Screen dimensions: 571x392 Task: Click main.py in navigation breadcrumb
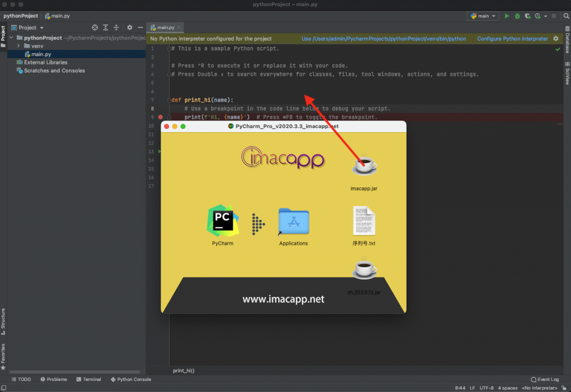tap(57, 16)
